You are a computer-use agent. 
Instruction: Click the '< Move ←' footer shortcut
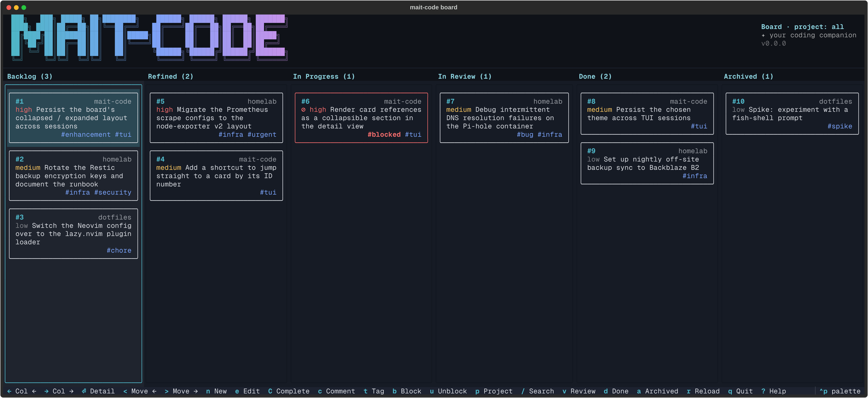coord(140,391)
